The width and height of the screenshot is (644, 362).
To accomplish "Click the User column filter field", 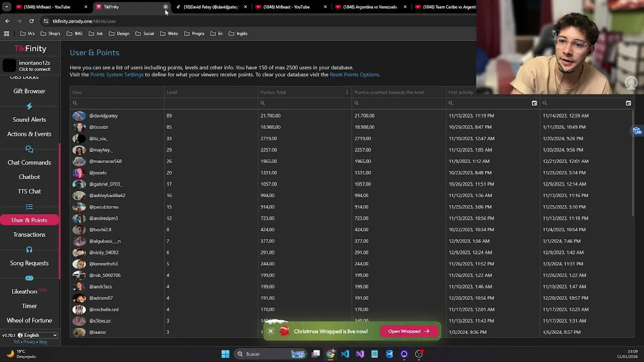I will 117,103.
